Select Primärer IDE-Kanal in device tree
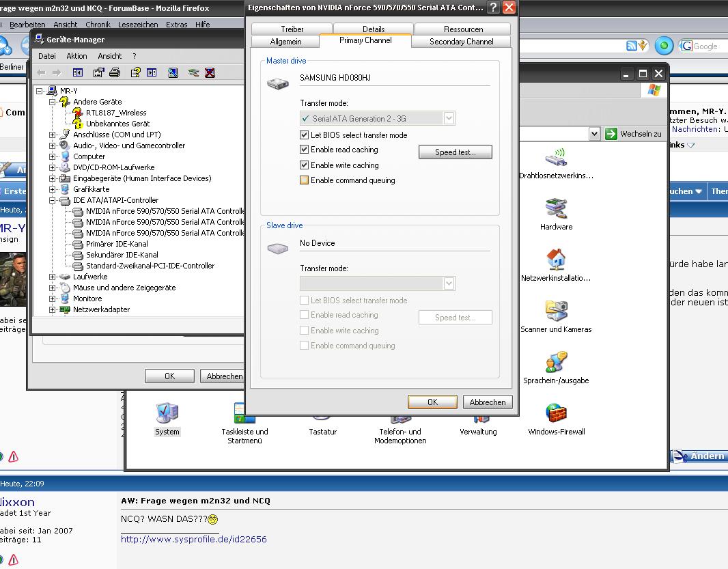 pyautogui.click(x=117, y=244)
